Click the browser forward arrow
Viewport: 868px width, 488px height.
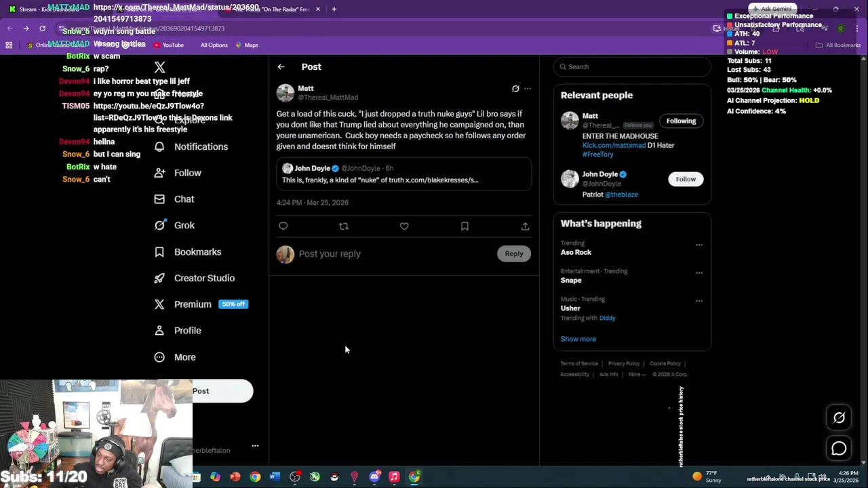(x=26, y=28)
